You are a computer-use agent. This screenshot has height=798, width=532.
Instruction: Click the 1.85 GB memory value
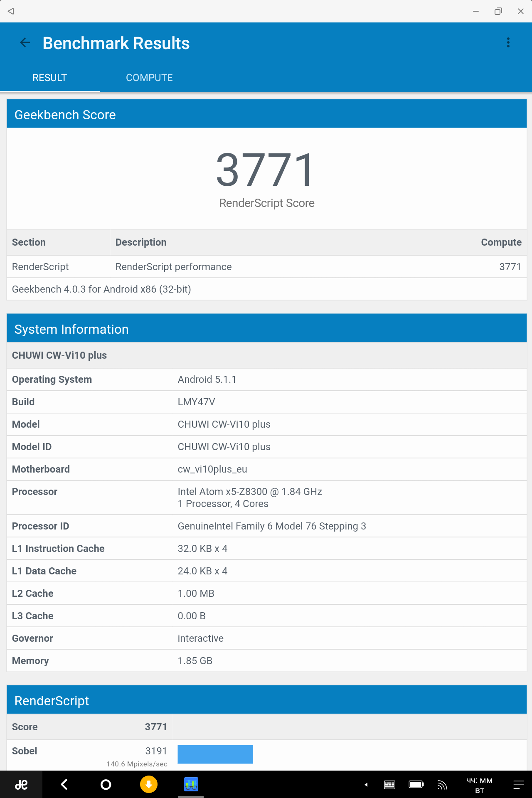coord(195,661)
